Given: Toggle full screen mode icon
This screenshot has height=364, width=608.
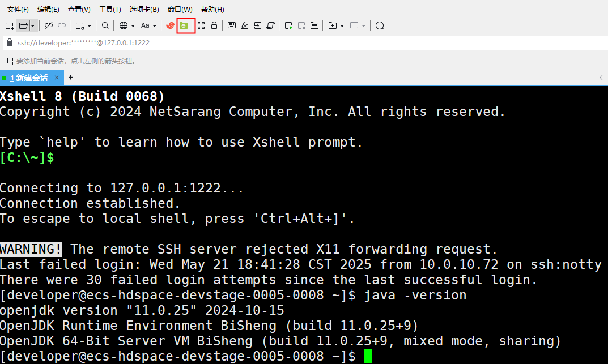Looking at the screenshot, I should click(201, 25).
